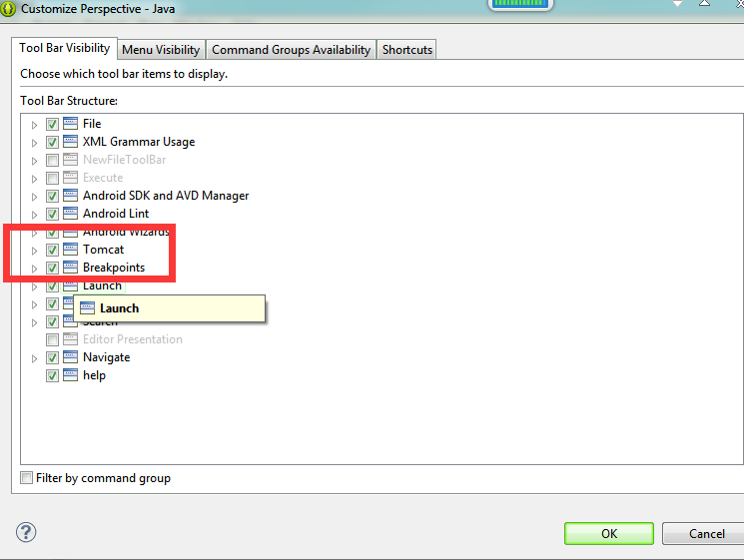
Task: Expand Android SDK and AVD Manager node
Action: coord(34,197)
